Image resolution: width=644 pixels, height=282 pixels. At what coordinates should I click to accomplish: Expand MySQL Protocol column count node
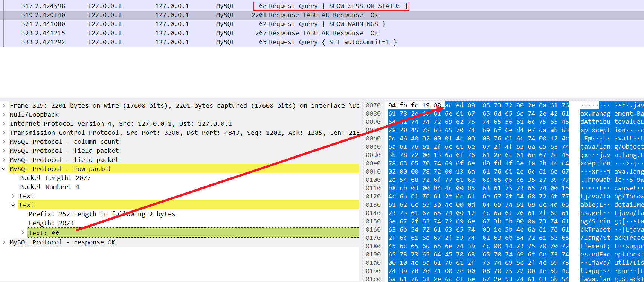pos(4,142)
